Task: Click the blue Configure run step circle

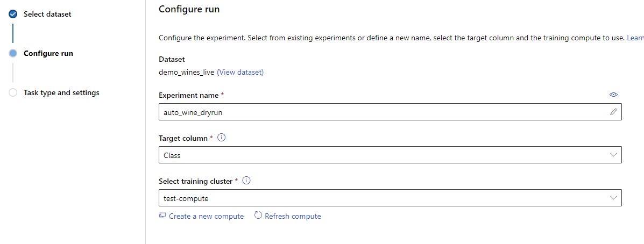Action: coord(13,53)
